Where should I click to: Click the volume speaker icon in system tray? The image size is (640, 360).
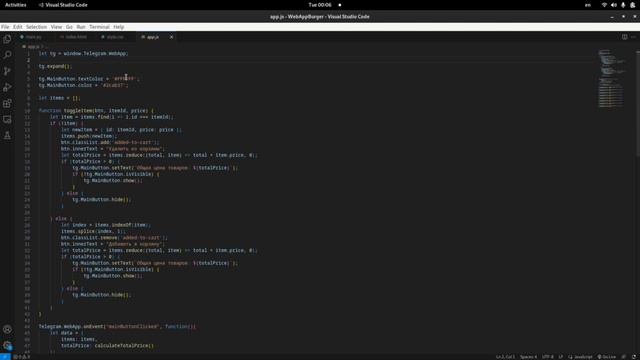(613, 5)
